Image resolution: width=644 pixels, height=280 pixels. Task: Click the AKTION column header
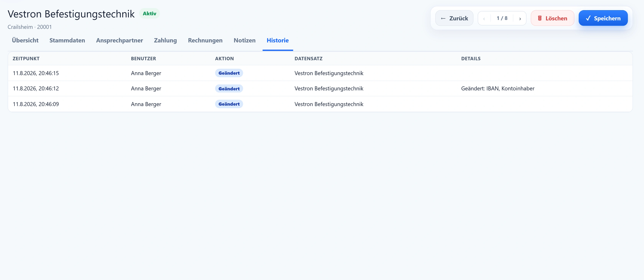point(224,59)
